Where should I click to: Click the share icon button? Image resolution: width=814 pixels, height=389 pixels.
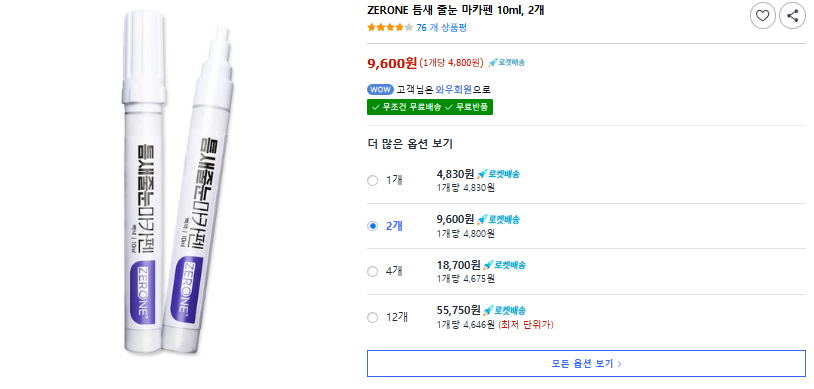792,16
